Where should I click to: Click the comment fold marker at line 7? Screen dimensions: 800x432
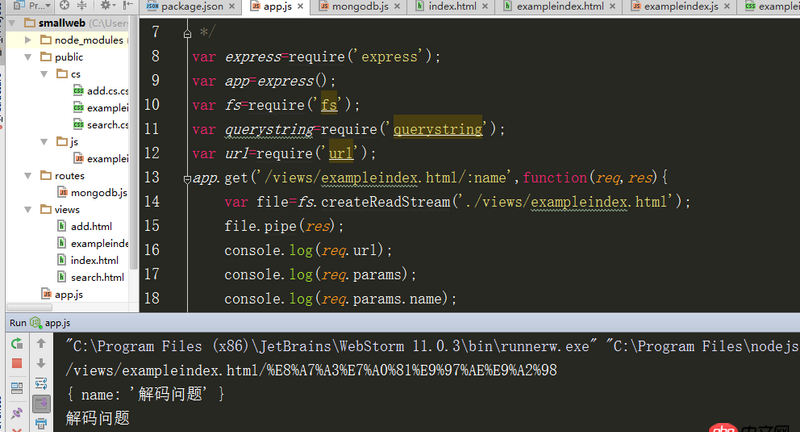(187, 33)
